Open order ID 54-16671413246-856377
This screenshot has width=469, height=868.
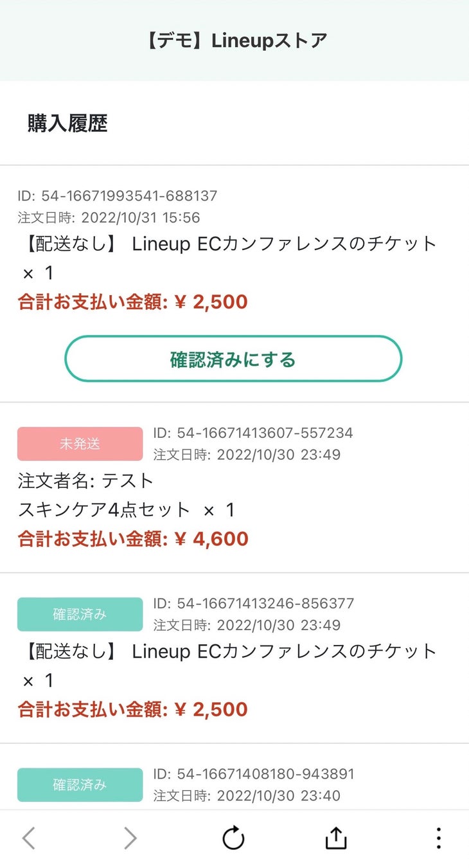pyautogui.click(x=253, y=603)
